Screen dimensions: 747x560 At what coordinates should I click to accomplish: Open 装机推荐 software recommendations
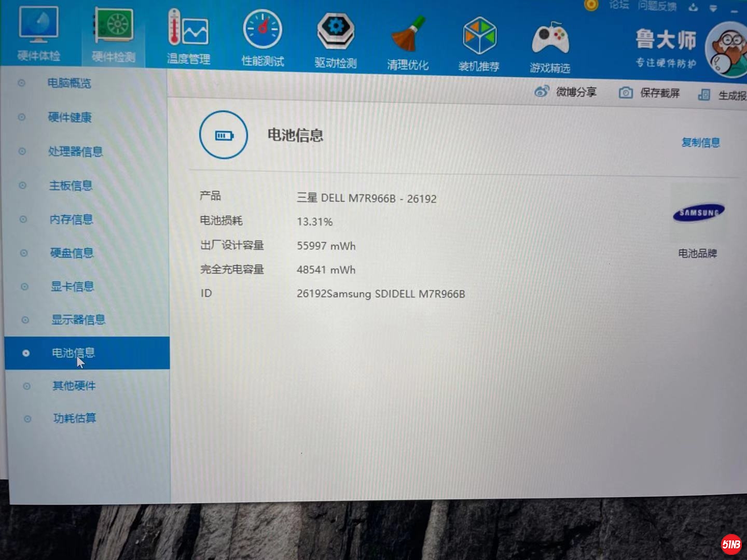[479, 36]
